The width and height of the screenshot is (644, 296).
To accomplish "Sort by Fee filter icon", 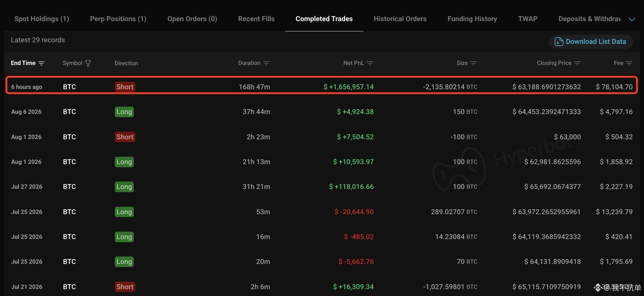I will 629,63.
